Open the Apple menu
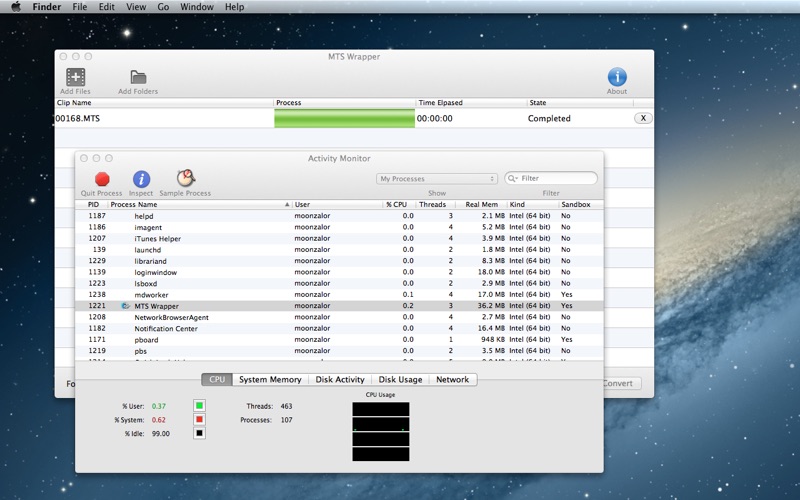 (x=16, y=7)
